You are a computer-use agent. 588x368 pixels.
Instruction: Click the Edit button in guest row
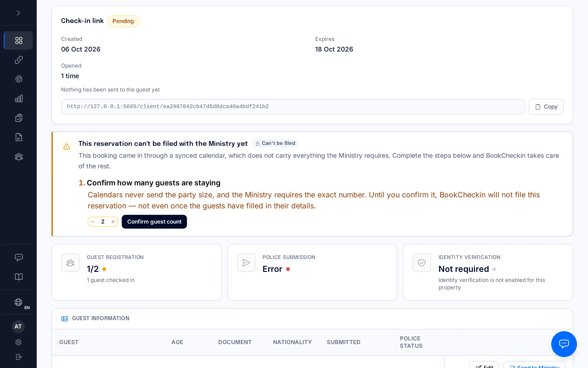point(484,365)
